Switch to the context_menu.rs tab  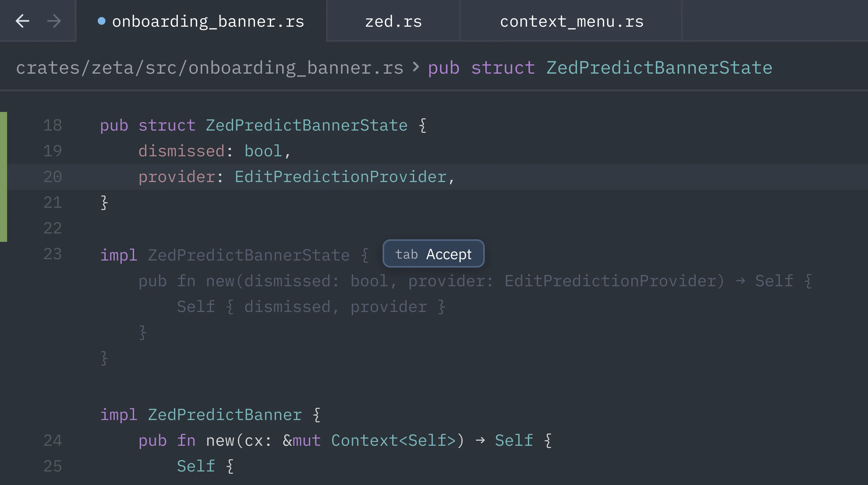point(571,21)
